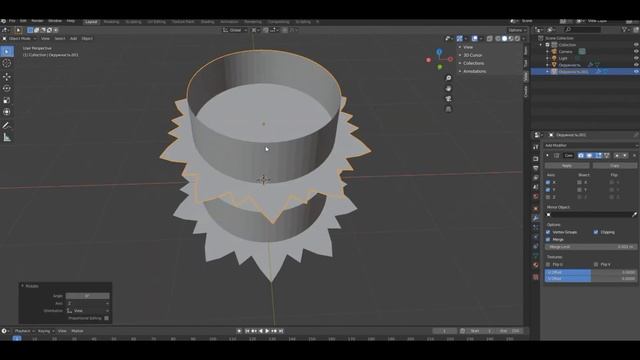Select the Select Box tool in toolbar

coord(7,51)
